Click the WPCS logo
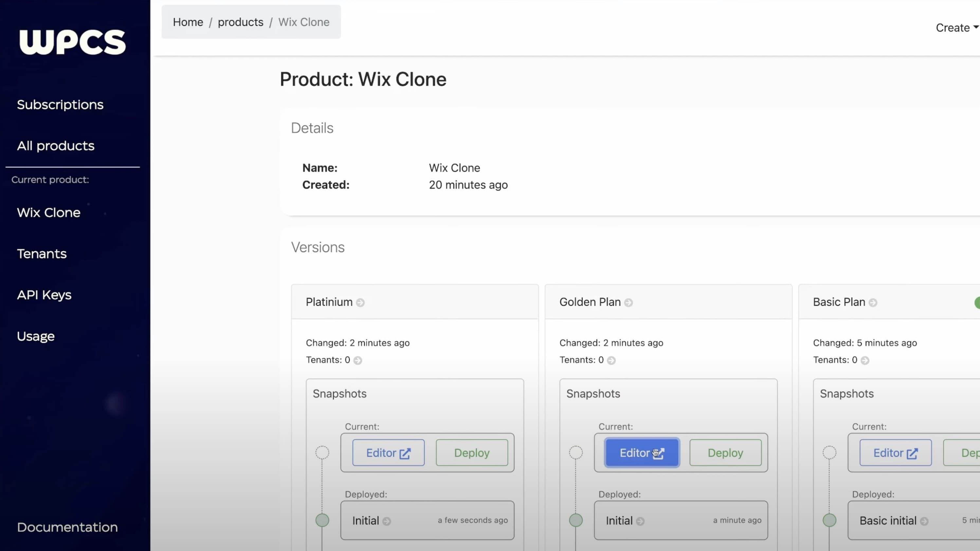Screen dimensions: 980x551 click(x=72, y=42)
